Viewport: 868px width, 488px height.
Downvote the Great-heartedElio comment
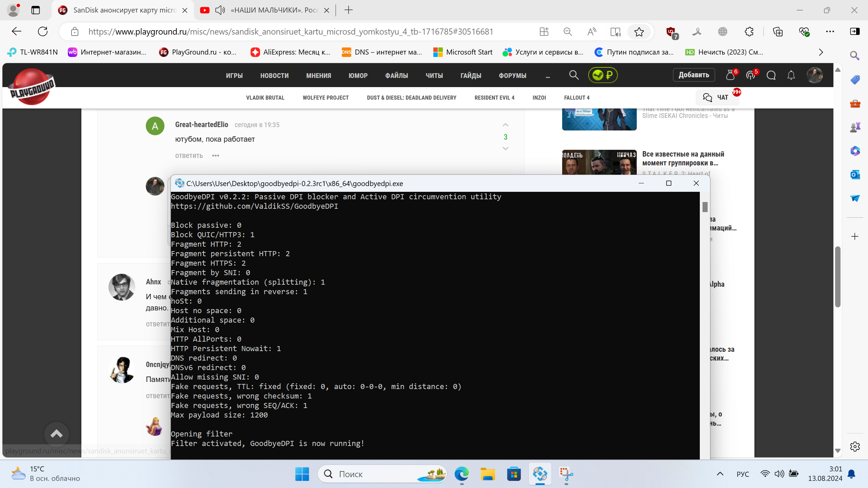click(505, 148)
